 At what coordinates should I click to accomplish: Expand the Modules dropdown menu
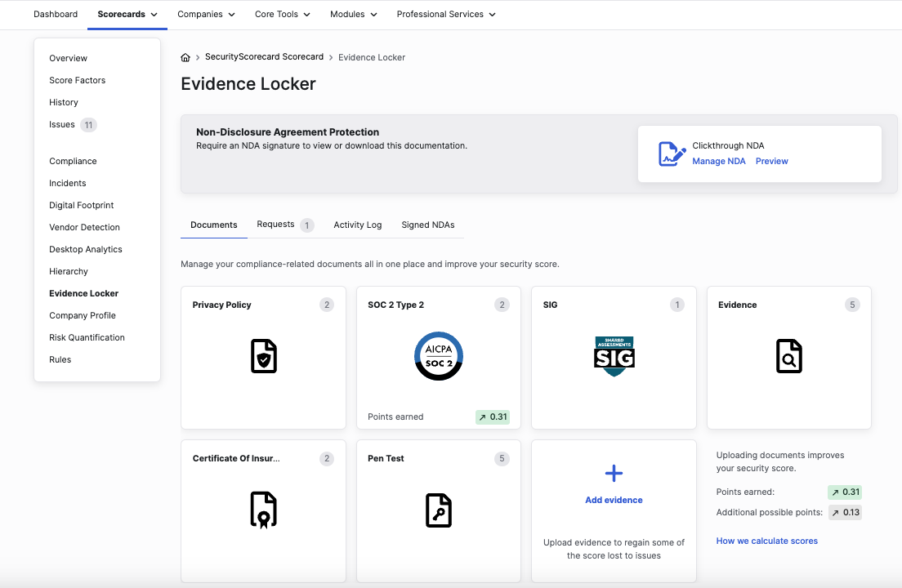click(353, 15)
